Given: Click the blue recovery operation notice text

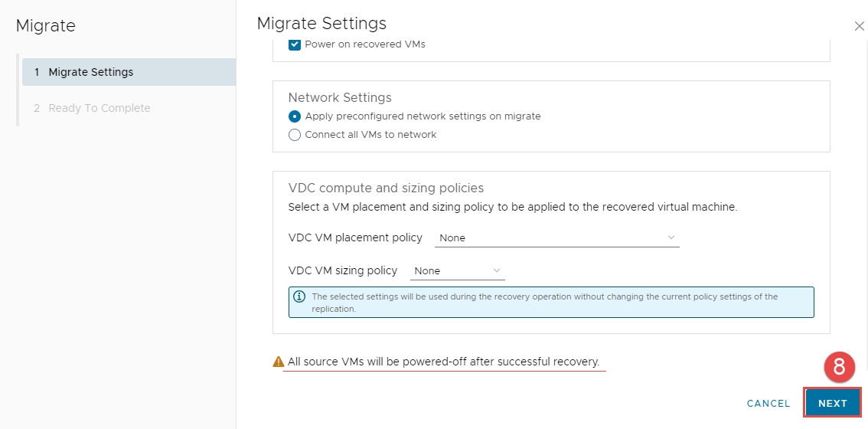Looking at the screenshot, I should tap(543, 303).
